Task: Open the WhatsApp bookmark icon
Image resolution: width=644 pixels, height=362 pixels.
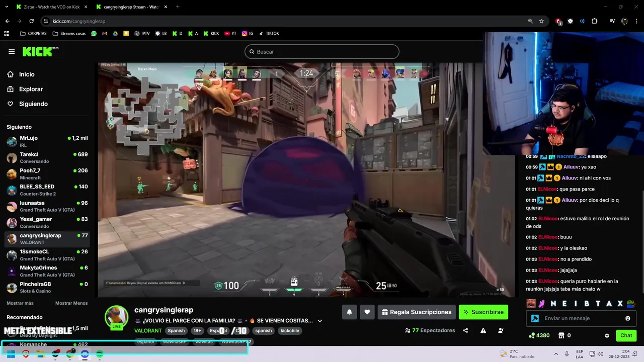Action: (x=94, y=34)
